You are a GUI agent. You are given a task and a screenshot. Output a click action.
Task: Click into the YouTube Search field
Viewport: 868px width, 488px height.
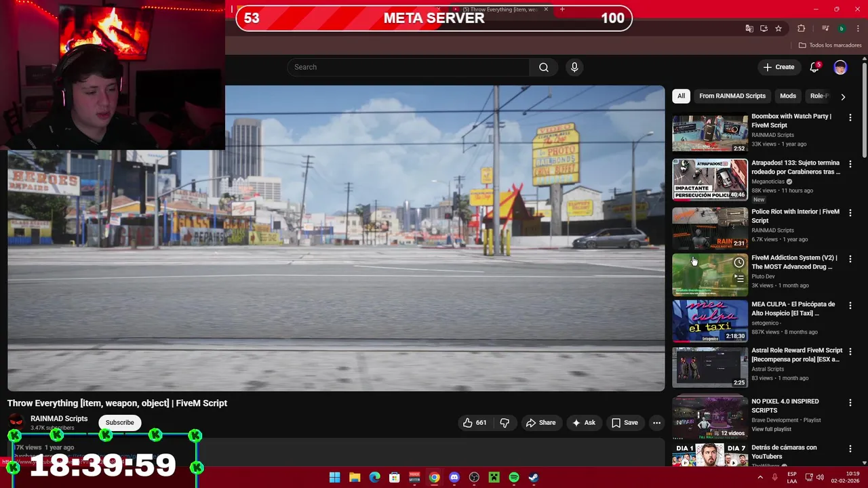click(x=408, y=67)
